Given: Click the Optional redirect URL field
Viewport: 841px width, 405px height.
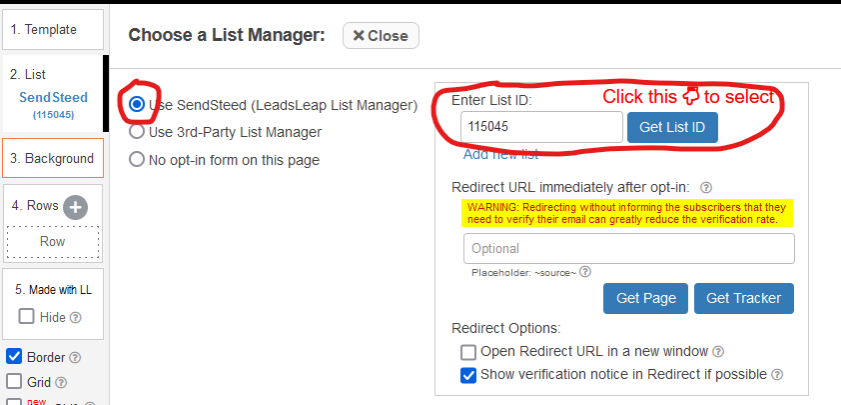Looking at the screenshot, I should pyautogui.click(x=629, y=248).
